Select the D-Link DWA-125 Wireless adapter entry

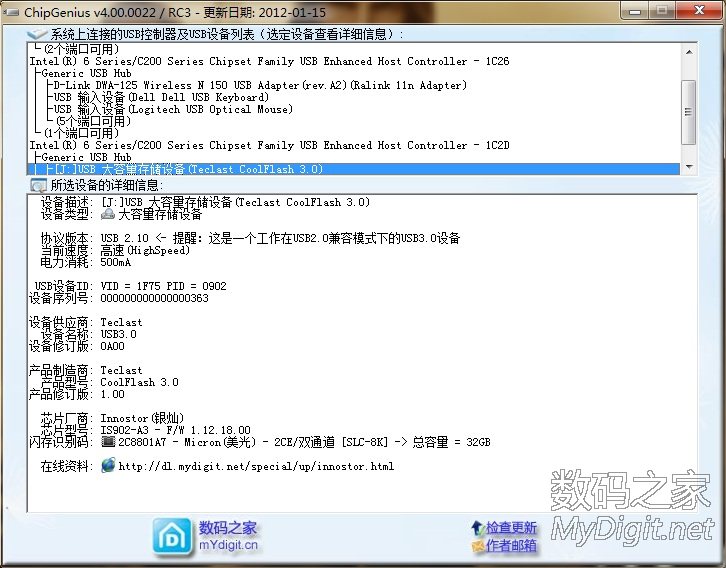point(260,85)
